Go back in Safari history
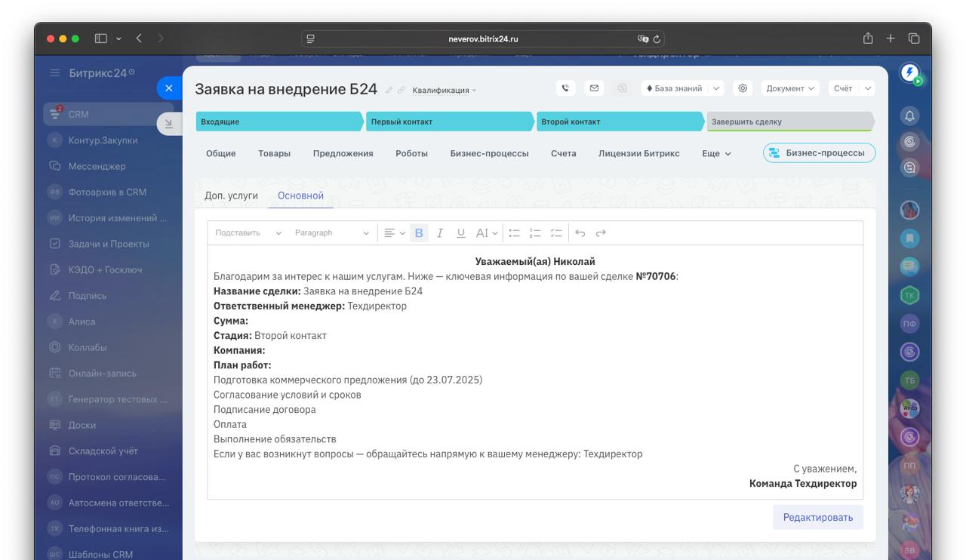 click(139, 38)
